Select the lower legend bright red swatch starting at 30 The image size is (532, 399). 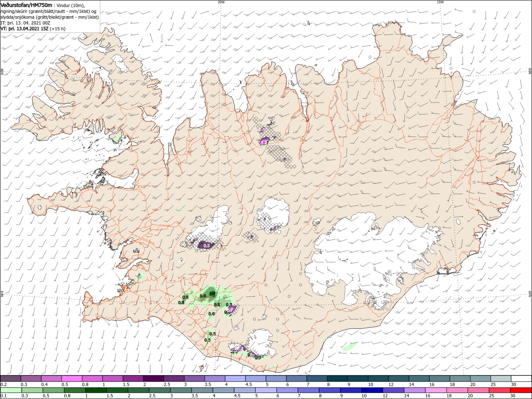pos(520,390)
